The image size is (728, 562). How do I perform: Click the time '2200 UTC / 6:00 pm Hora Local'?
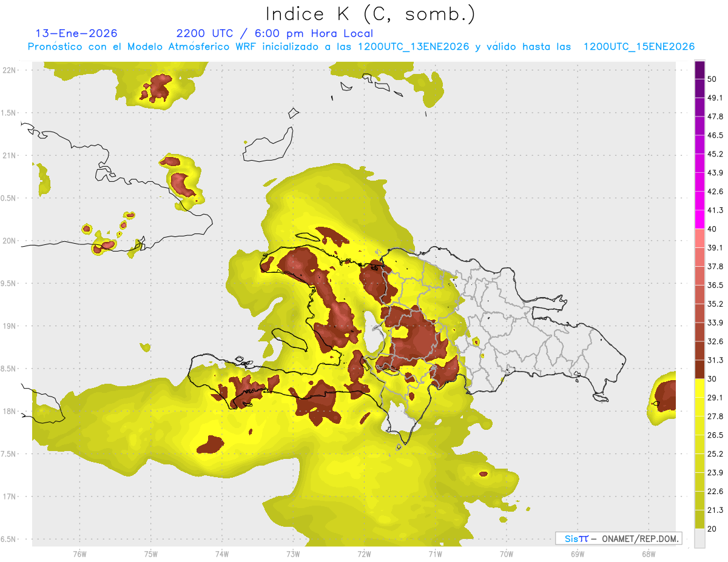[274, 33]
